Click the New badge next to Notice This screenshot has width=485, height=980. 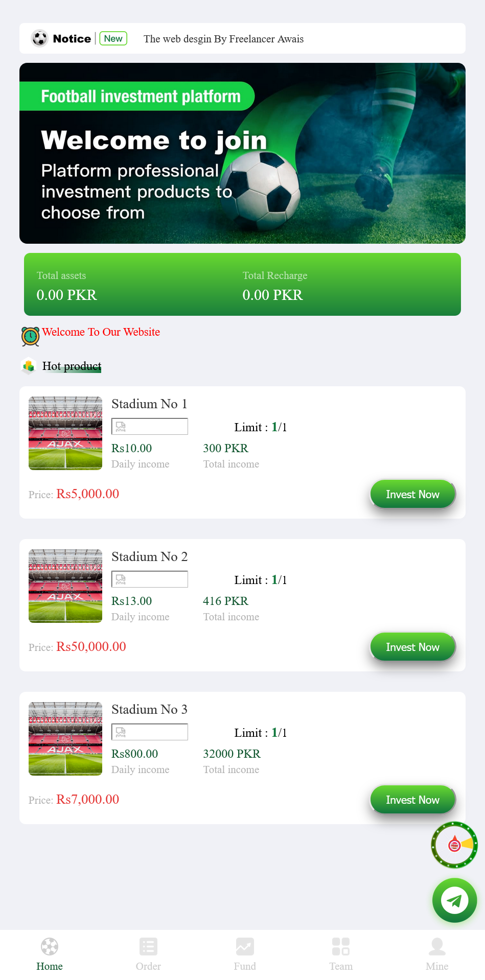click(113, 38)
